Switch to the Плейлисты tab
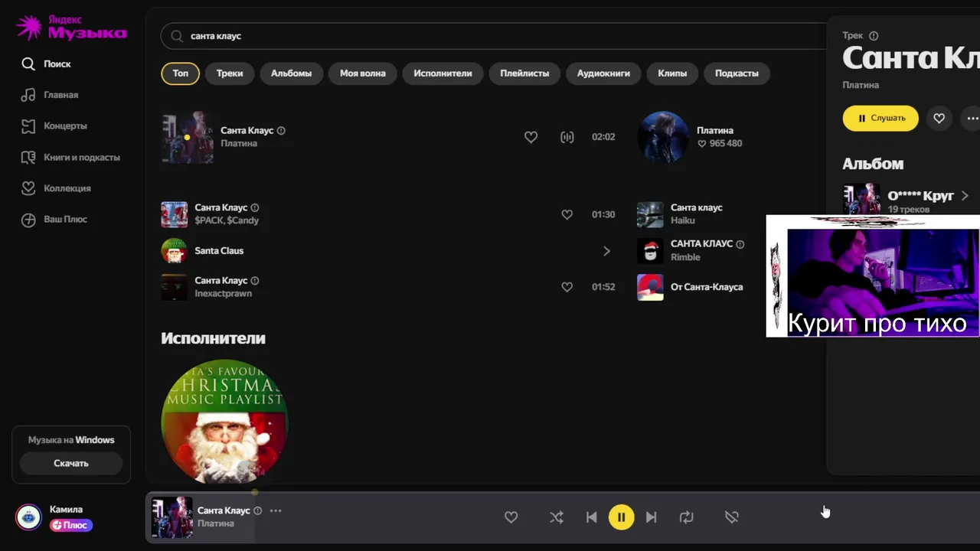Screen dimensions: 980x551 (x=524, y=73)
